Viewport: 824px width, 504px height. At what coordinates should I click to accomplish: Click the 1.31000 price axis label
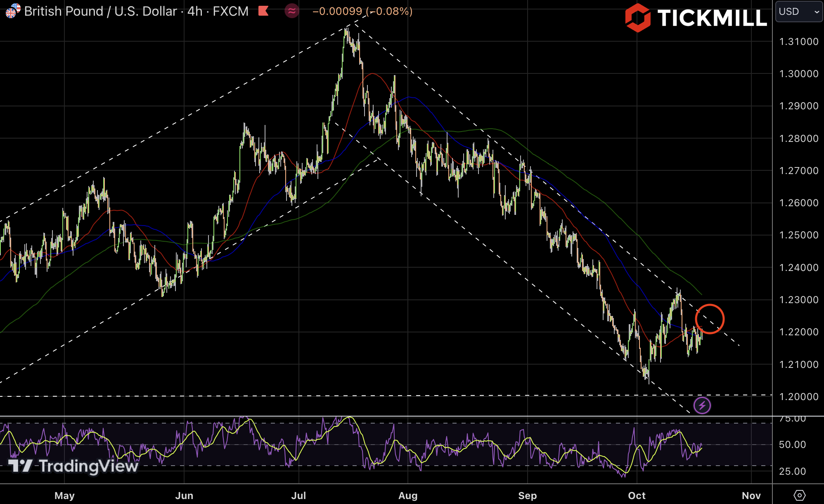798,42
